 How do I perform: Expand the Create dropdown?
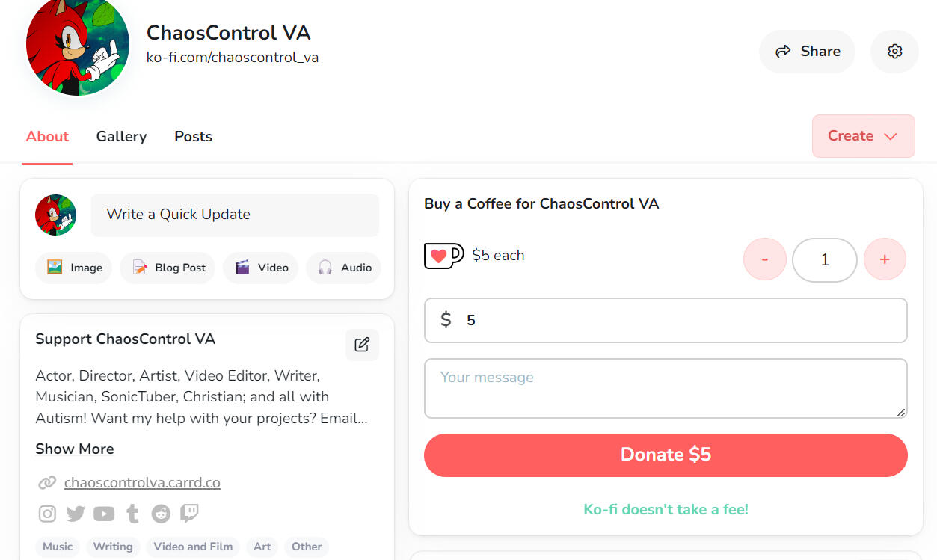coord(863,136)
